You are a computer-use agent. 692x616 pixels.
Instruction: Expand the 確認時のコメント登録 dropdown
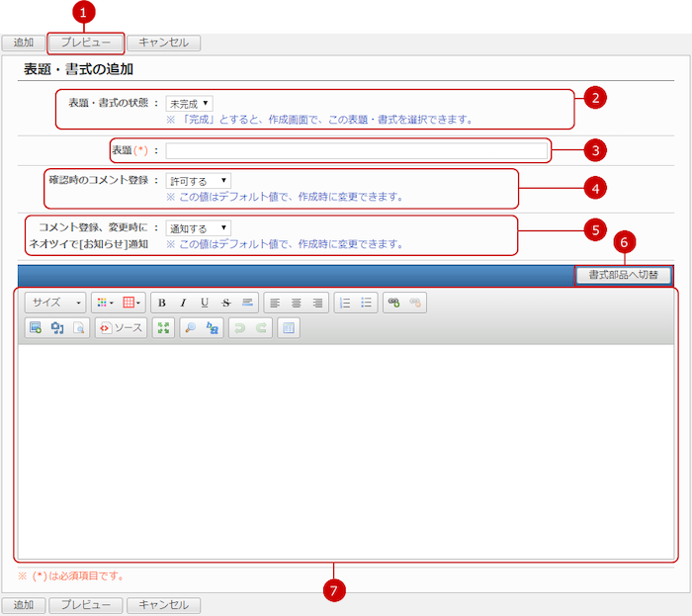(x=198, y=181)
